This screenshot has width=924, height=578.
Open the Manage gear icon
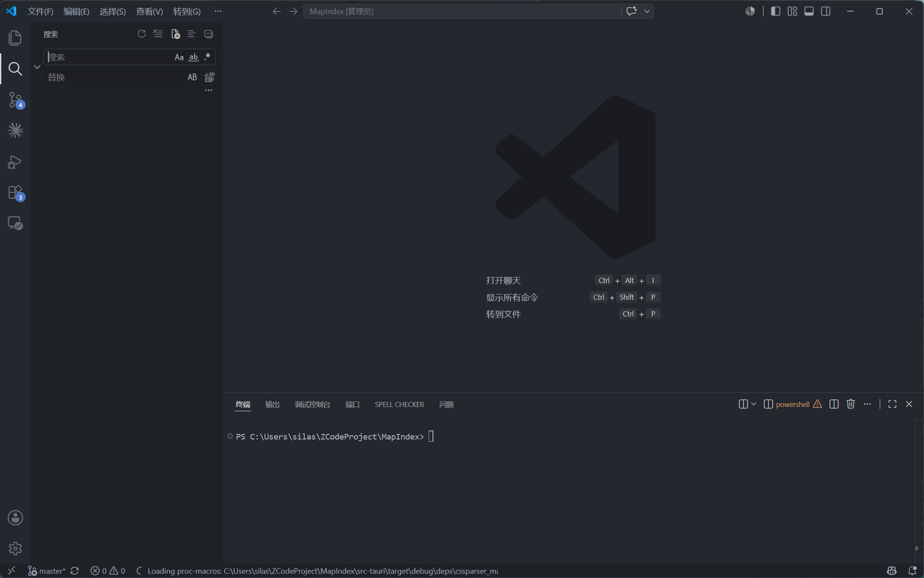click(x=15, y=548)
